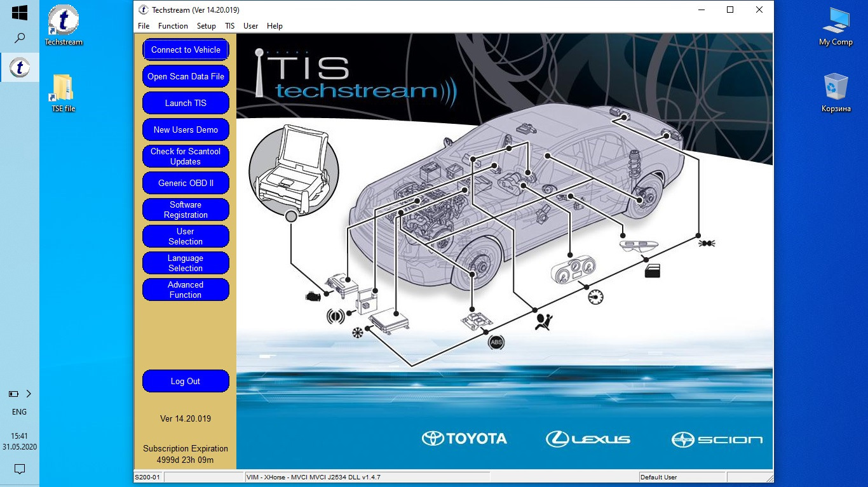Check for Scantool Updates

click(186, 156)
